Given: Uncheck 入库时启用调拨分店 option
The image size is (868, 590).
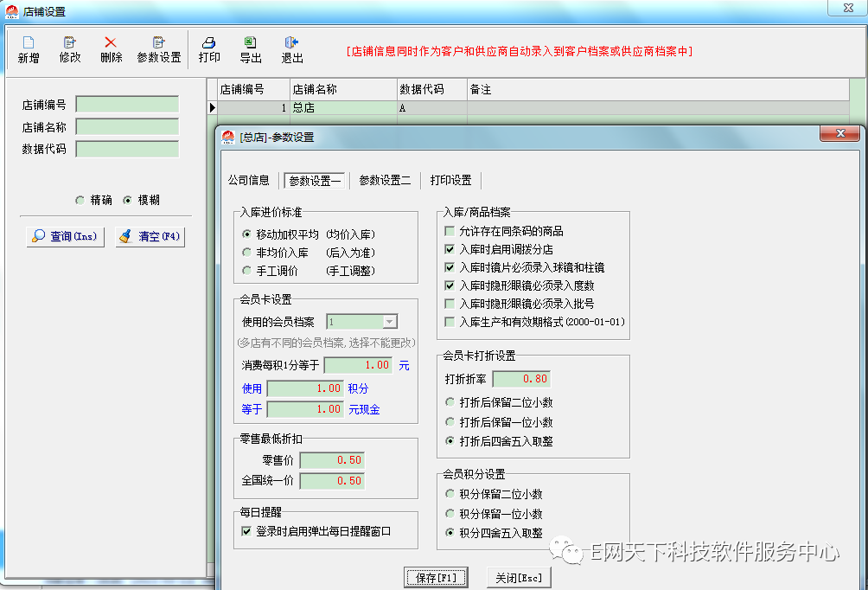Looking at the screenshot, I should click(450, 250).
